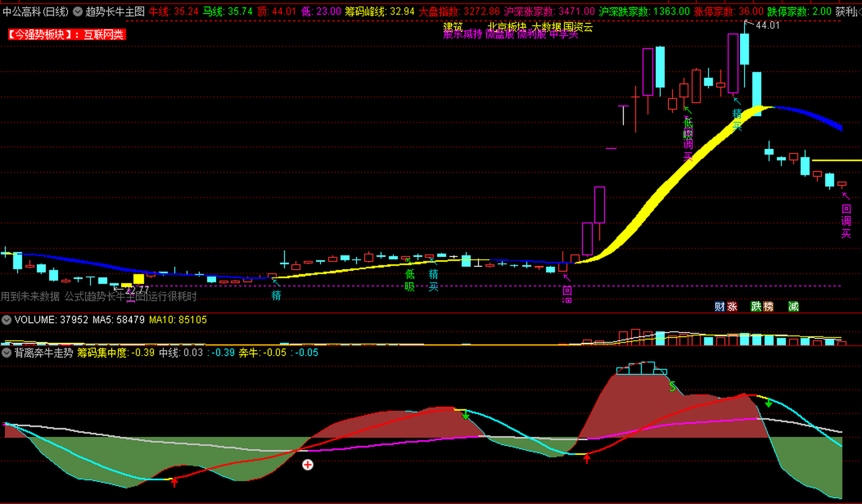The height and width of the screenshot is (504, 862).
Task: Click the yellow highlighted candle near 22.77 low
Action: [x=139, y=279]
